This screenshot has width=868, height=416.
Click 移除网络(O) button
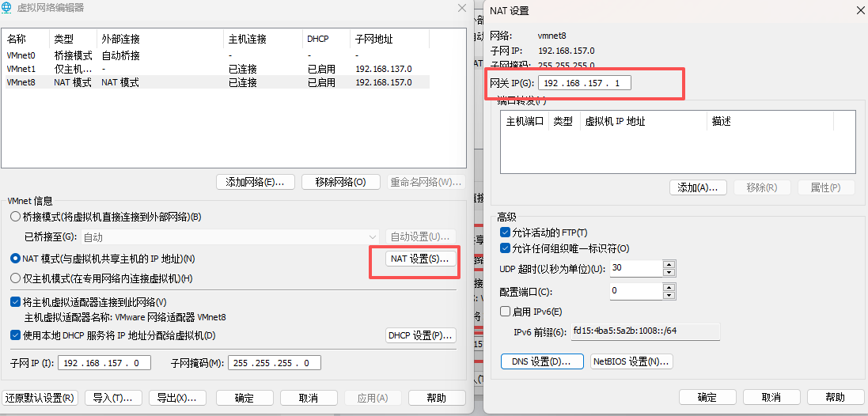pos(340,182)
